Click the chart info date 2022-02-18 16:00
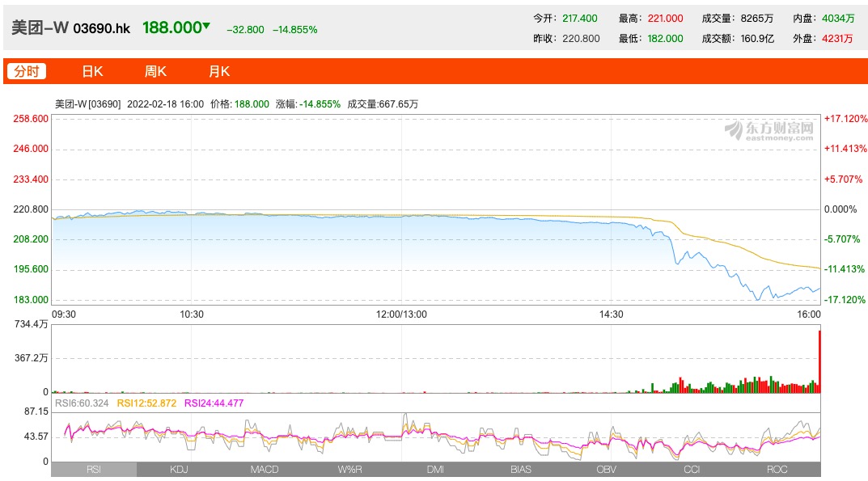Viewport: 868px width, 481px height. click(x=166, y=104)
